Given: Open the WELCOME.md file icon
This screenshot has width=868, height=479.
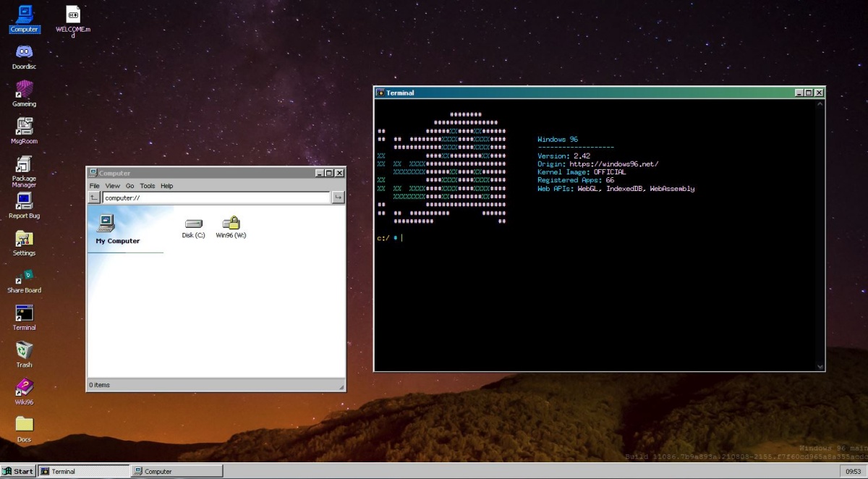Looking at the screenshot, I should pos(73,21).
